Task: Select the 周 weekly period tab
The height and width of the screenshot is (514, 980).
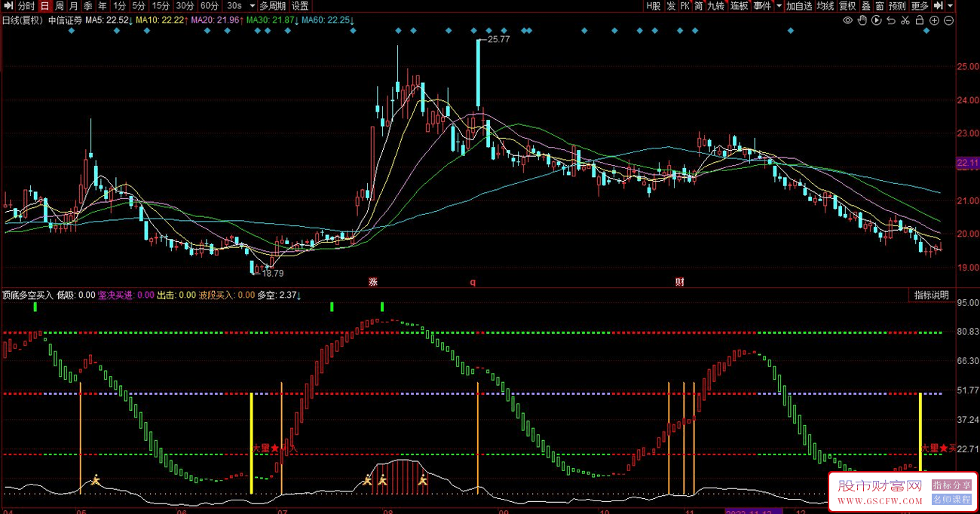Action: (59, 6)
